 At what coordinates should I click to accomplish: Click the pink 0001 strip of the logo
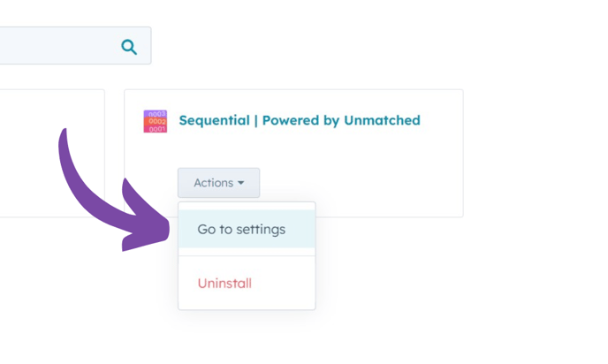point(156,129)
